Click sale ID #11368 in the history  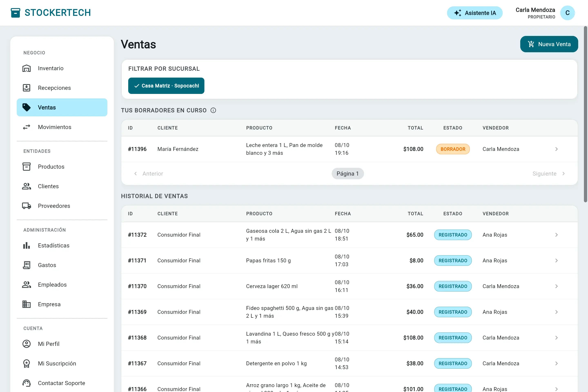tap(137, 338)
